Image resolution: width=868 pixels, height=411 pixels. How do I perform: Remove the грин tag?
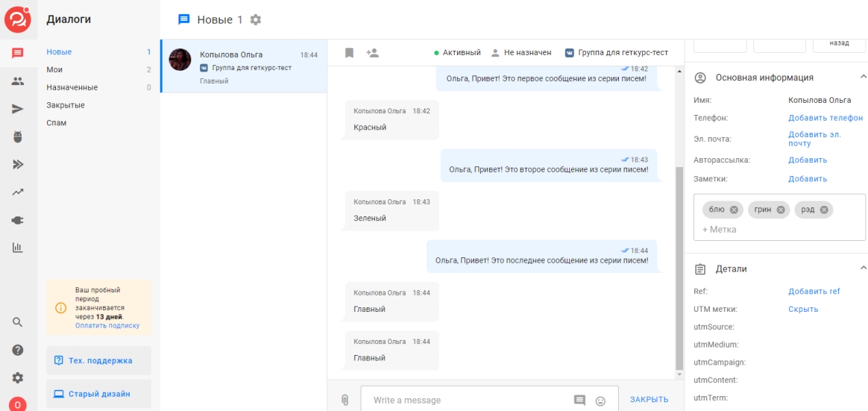(781, 210)
